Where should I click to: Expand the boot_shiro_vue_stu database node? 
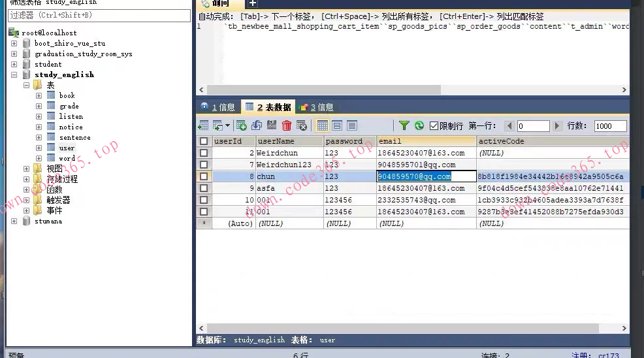pyautogui.click(x=14, y=44)
